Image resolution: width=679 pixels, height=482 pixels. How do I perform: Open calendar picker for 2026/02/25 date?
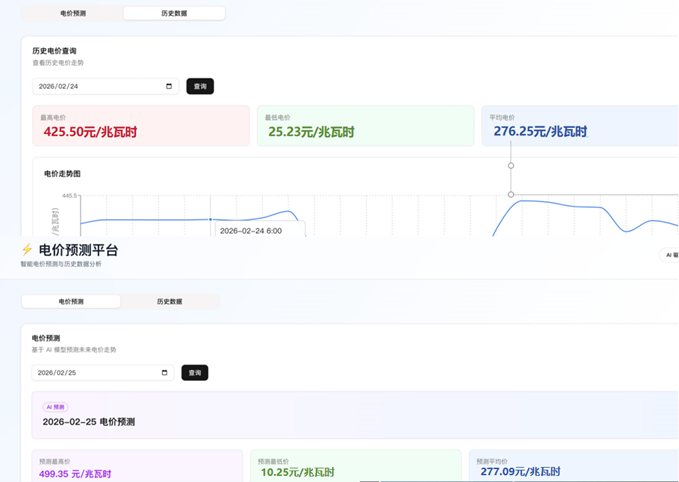pyautogui.click(x=165, y=373)
